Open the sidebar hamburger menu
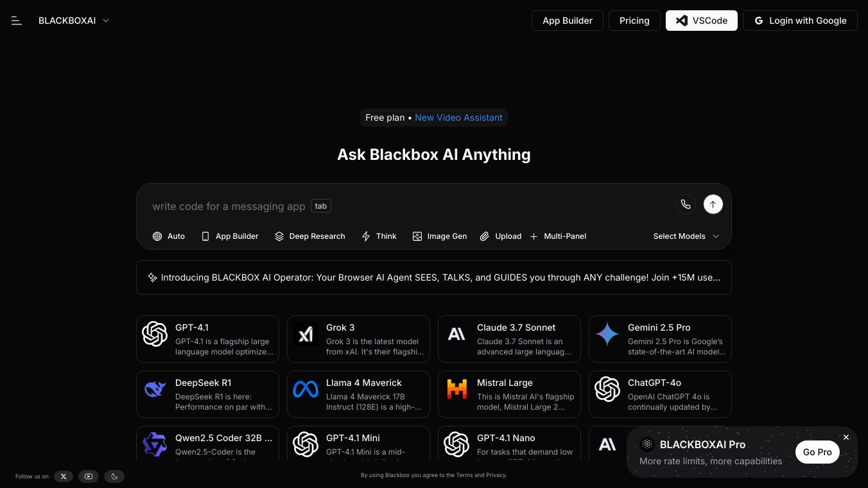Screen dimensions: 868x488 17,21
